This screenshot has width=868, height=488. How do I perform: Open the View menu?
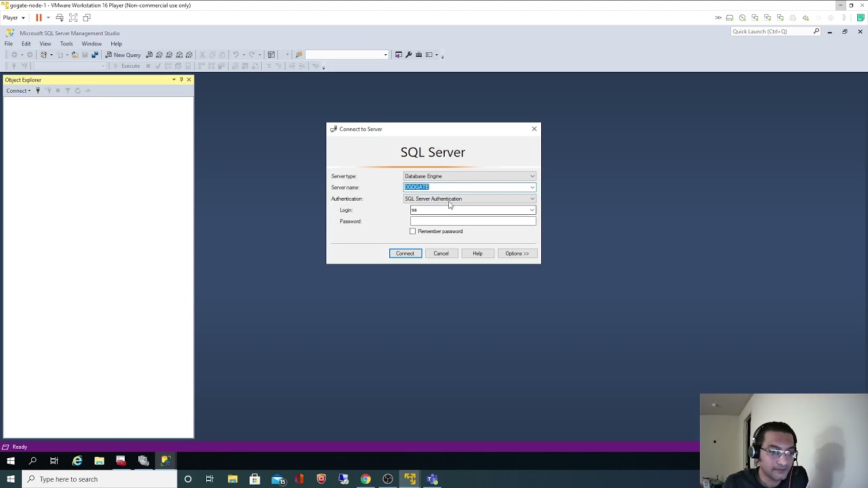(45, 44)
